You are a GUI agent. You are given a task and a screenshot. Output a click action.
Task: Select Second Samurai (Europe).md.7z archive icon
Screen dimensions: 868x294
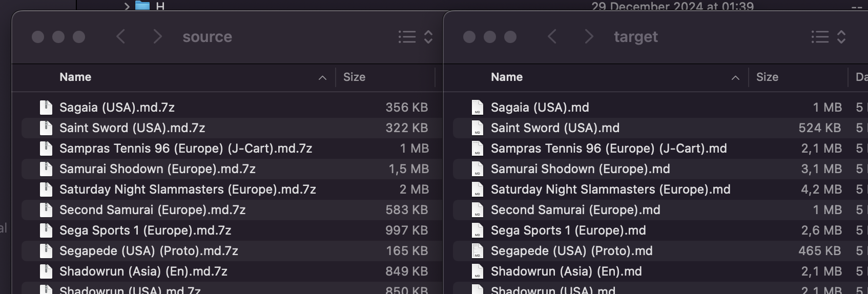[x=46, y=209]
